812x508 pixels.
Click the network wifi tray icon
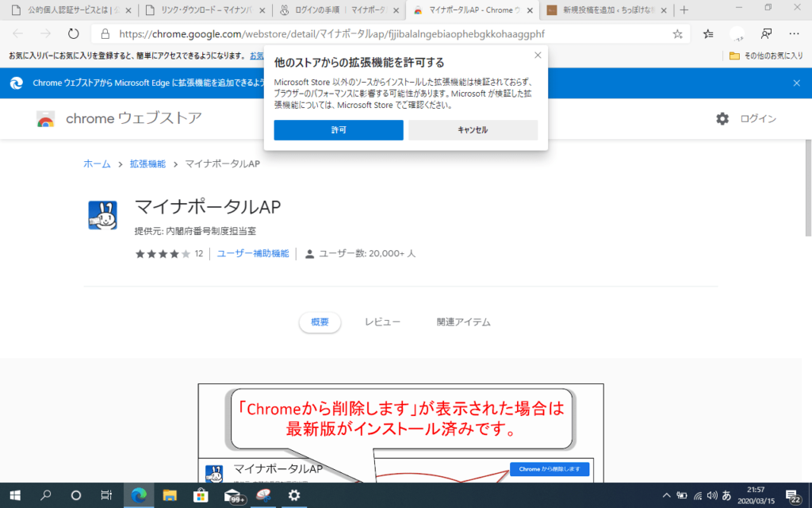pos(698,496)
